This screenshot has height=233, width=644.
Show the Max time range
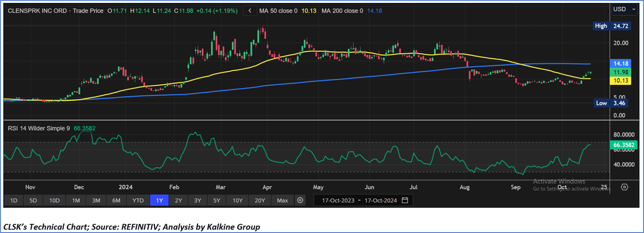[282, 200]
